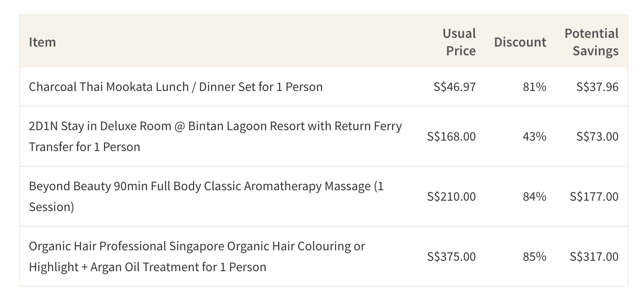The width and height of the screenshot is (644, 296).
Task: Click the Potential Savings column header
Action: (591, 42)
